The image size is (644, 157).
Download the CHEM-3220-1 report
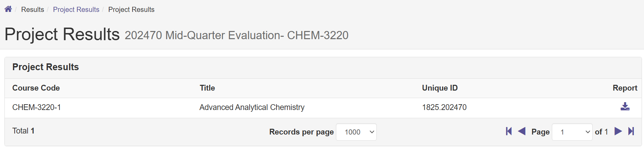[x=625, y=107]
